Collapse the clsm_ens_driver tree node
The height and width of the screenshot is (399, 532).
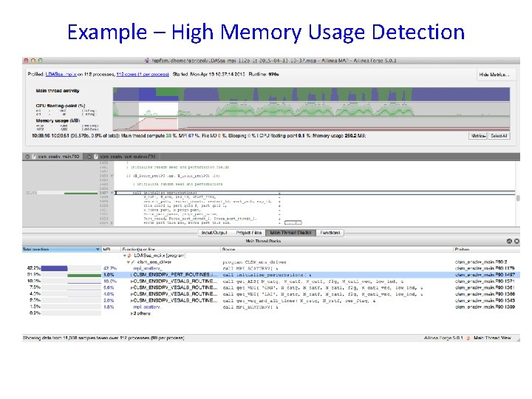pyautogui.click(x=129, y=262)
